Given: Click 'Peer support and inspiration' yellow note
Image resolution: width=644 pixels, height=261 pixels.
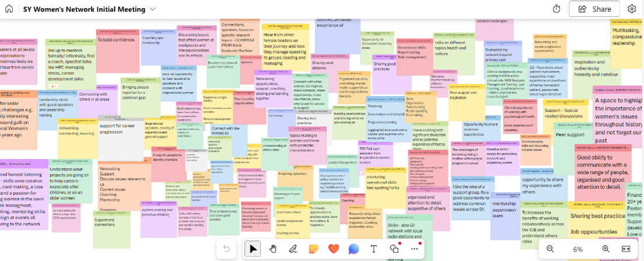Looking at the screenshot, I should pyautogui.click(x=466, y=103).
